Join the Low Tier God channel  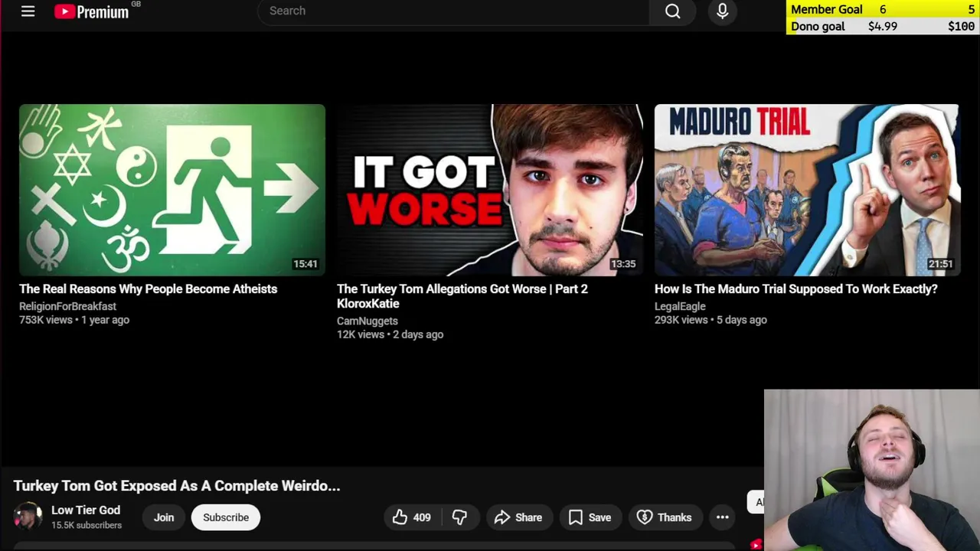164,517
